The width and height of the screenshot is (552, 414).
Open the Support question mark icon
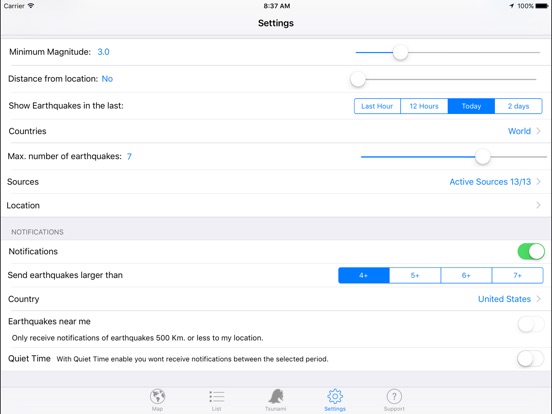coord(394,396)
